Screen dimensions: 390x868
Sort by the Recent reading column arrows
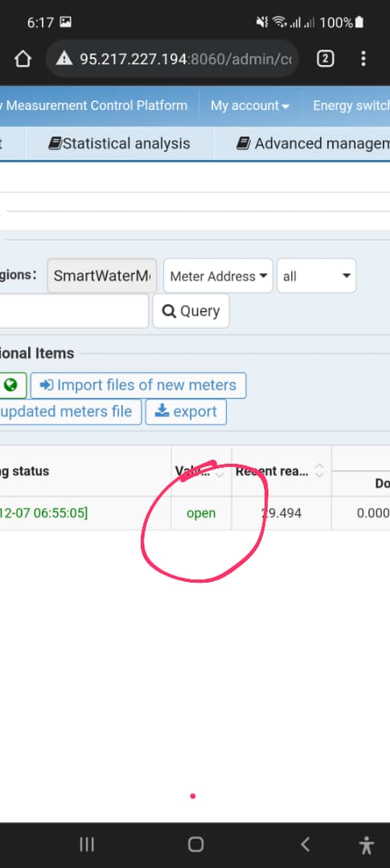coord(319,471)
